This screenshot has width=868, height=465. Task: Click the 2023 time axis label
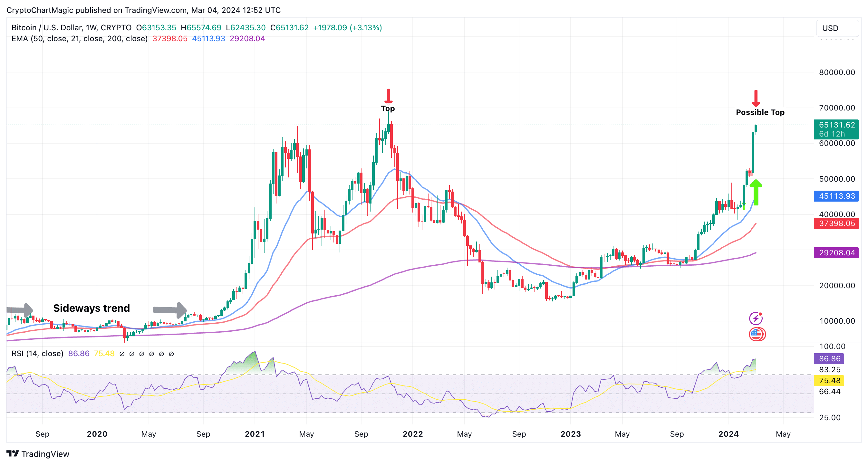571,434
